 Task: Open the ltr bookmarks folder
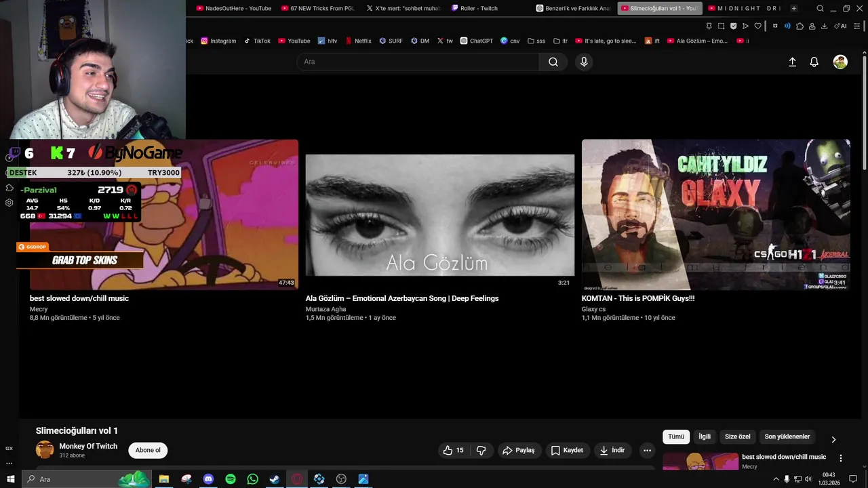(x=561, y=41)
